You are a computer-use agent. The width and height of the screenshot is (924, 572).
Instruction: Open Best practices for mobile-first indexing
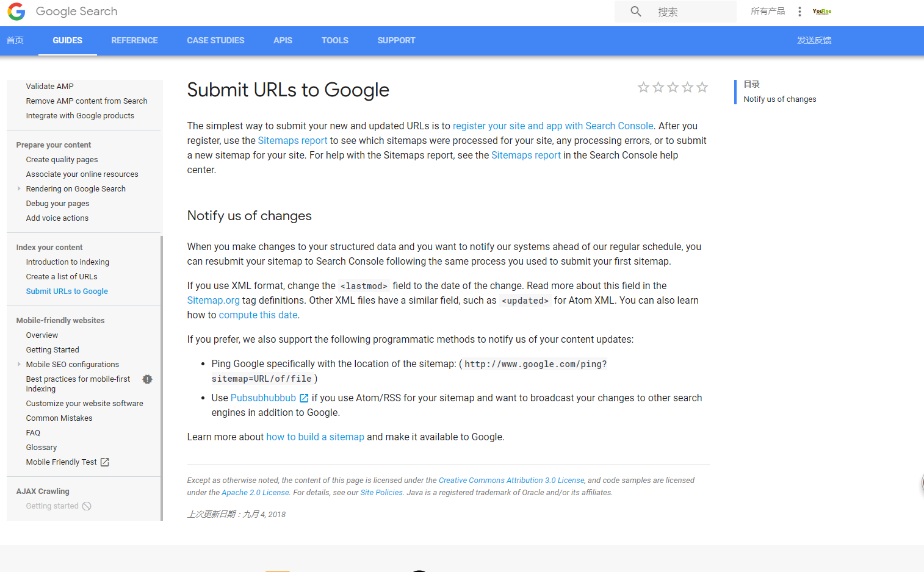tap(78, 384)
